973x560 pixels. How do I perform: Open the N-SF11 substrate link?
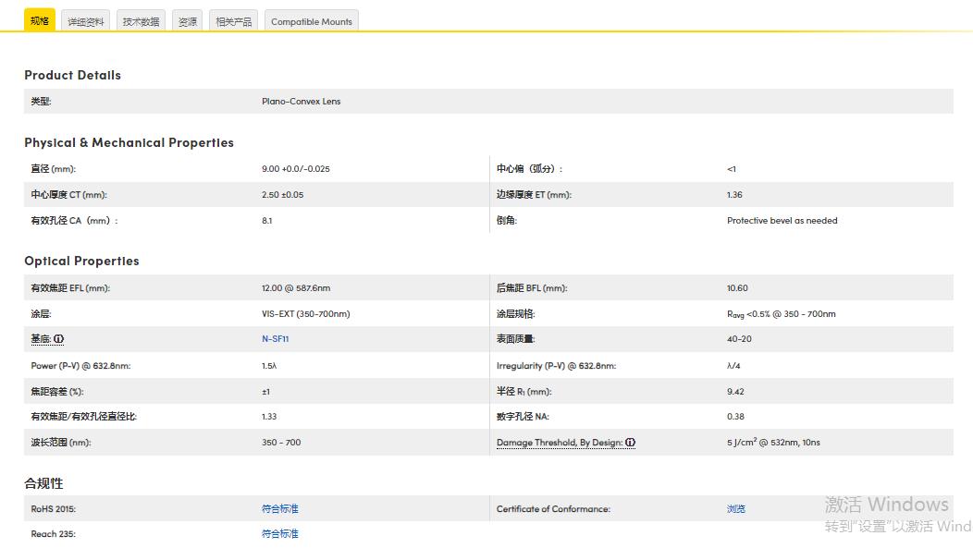276,339
